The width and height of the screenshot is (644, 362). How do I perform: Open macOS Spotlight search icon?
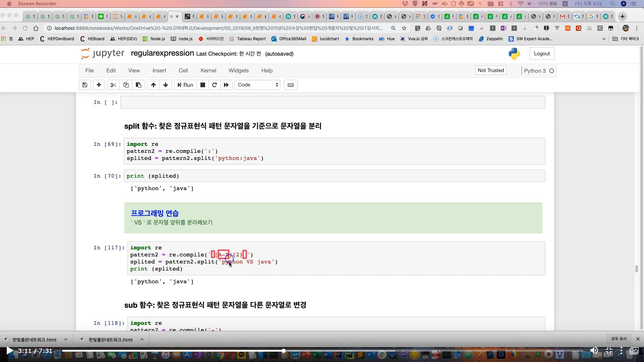click(x=612, y=4)
